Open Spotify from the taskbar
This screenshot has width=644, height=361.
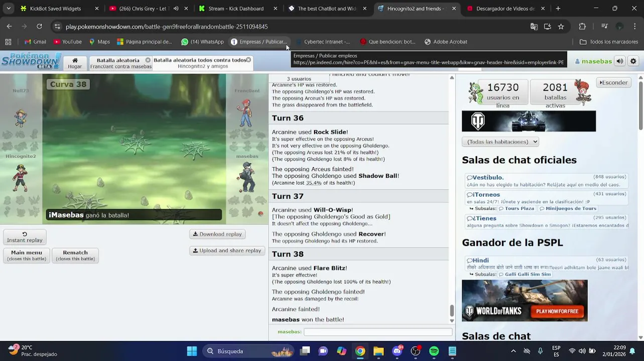[434, 351]
